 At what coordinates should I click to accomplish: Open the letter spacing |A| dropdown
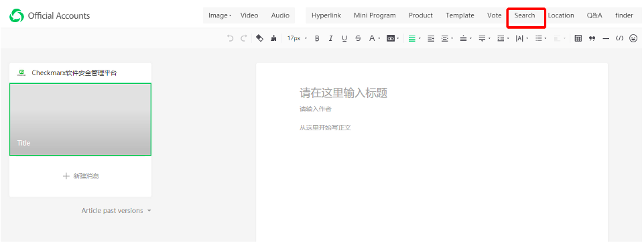[x=522, y=38]
